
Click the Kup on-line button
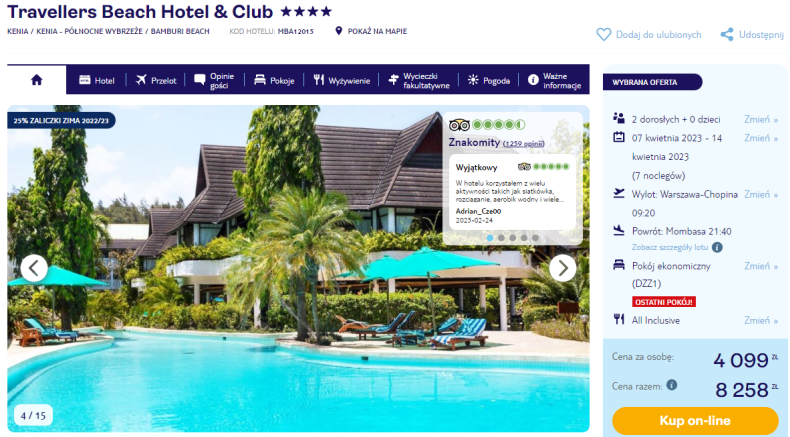click(x=695, y=421)
